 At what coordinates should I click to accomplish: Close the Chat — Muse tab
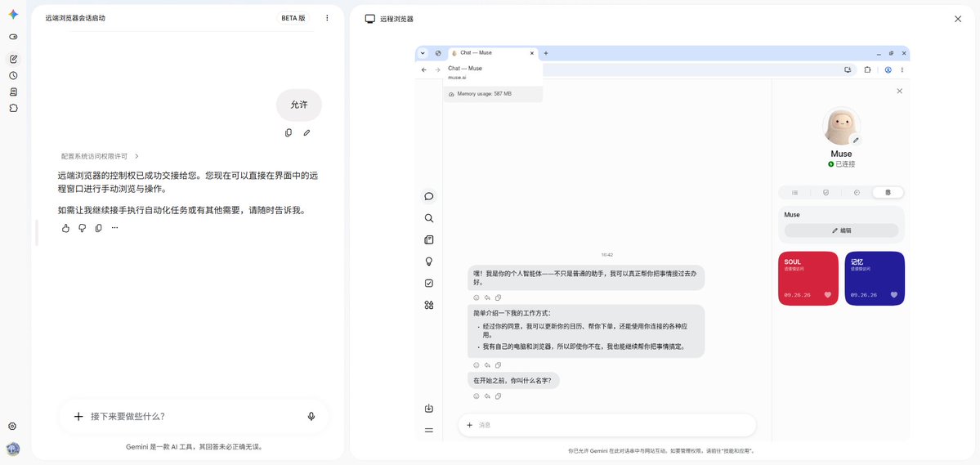tap(532, 53)
